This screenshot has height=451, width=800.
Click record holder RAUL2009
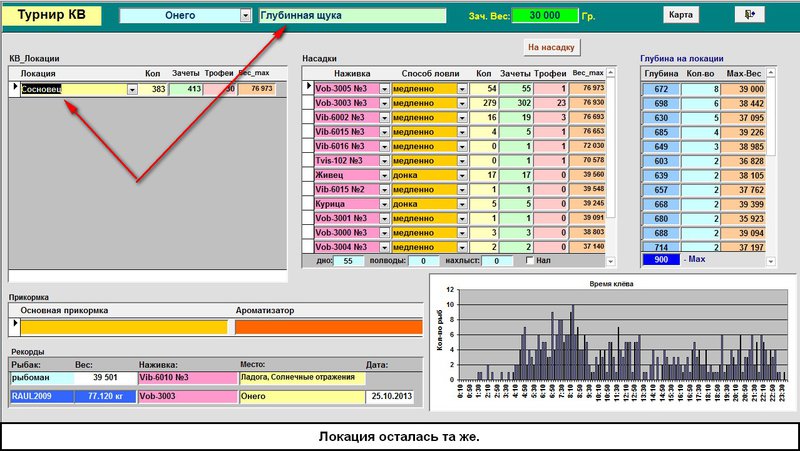coord(42,396)
